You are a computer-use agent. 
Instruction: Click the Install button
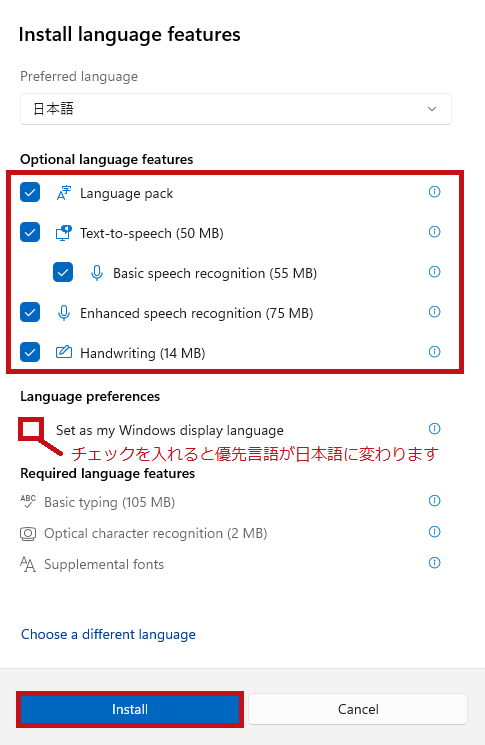pyautogui.click(x=130, y=709)
